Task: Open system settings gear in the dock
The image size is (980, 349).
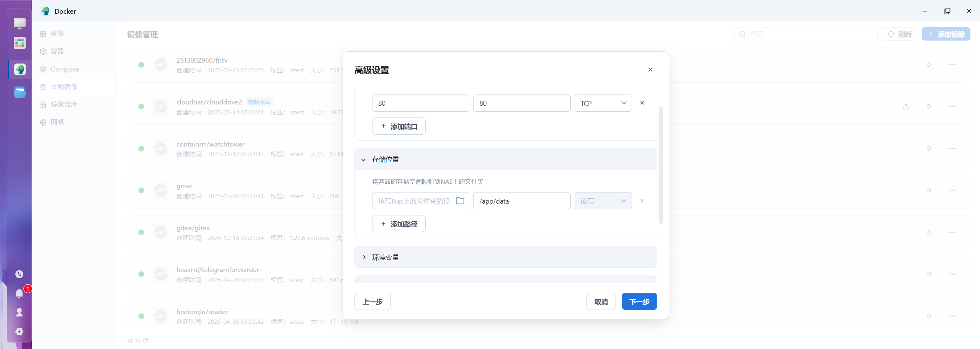Action: click(x=20, y=332)
